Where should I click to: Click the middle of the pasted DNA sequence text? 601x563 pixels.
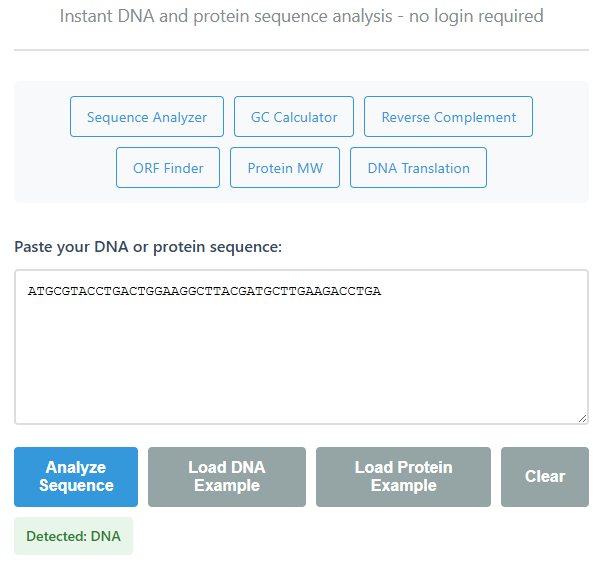(x=204, y=292)
